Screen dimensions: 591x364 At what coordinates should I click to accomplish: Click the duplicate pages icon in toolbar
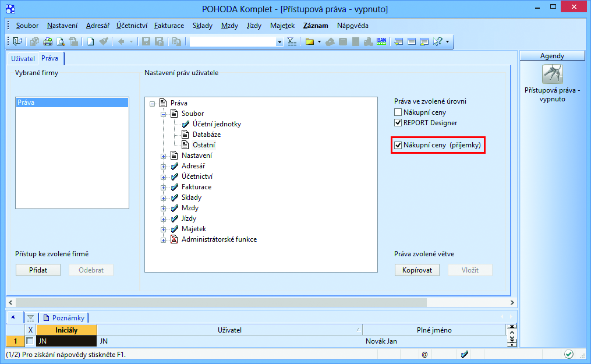click(35, 41)
